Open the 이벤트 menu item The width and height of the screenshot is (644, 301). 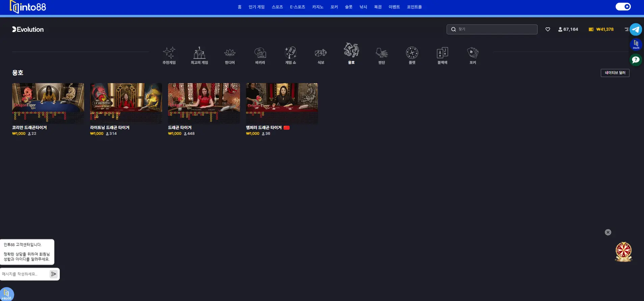click(x=394, y=7)
